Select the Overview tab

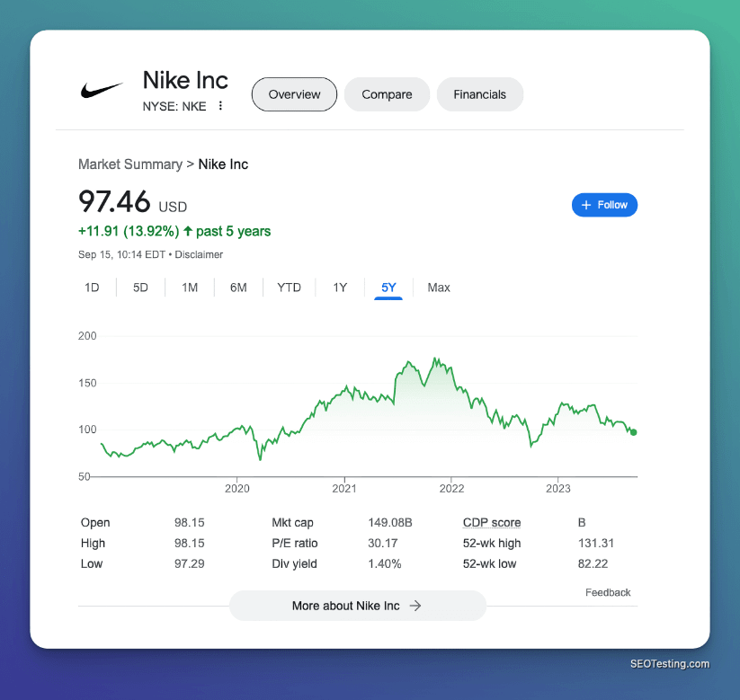pos(294,94)
